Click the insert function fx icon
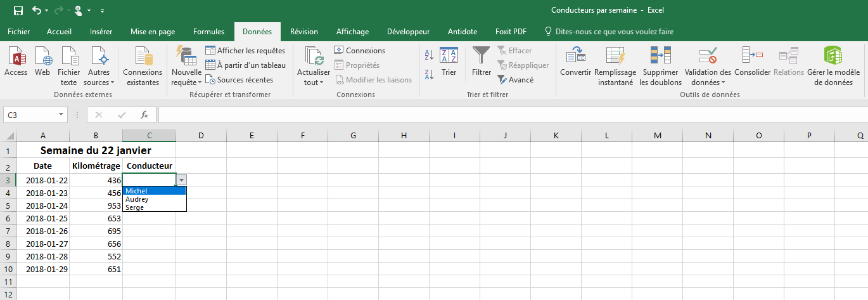 pos(144,115)
